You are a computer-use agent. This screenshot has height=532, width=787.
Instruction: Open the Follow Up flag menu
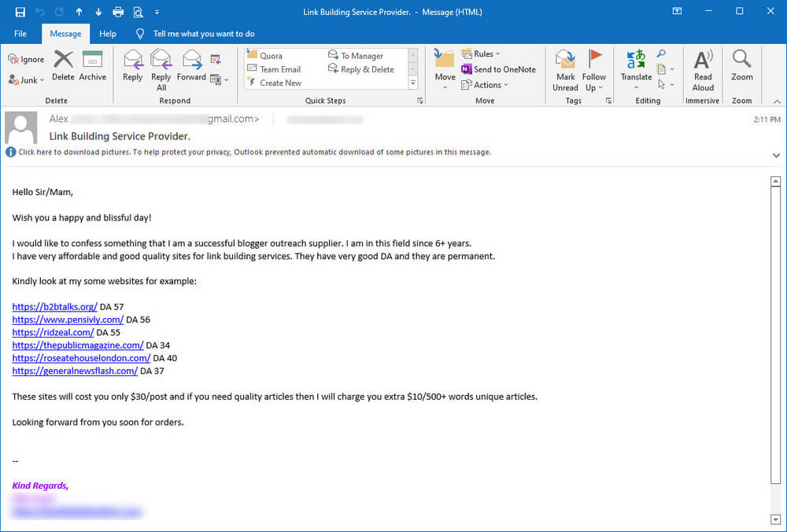click(593, 70)
